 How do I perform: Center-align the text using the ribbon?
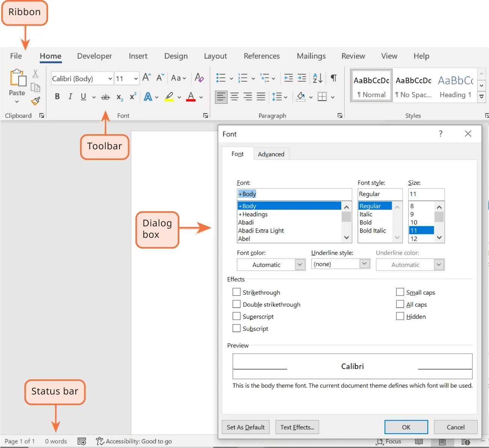click(x=234, y=97)
